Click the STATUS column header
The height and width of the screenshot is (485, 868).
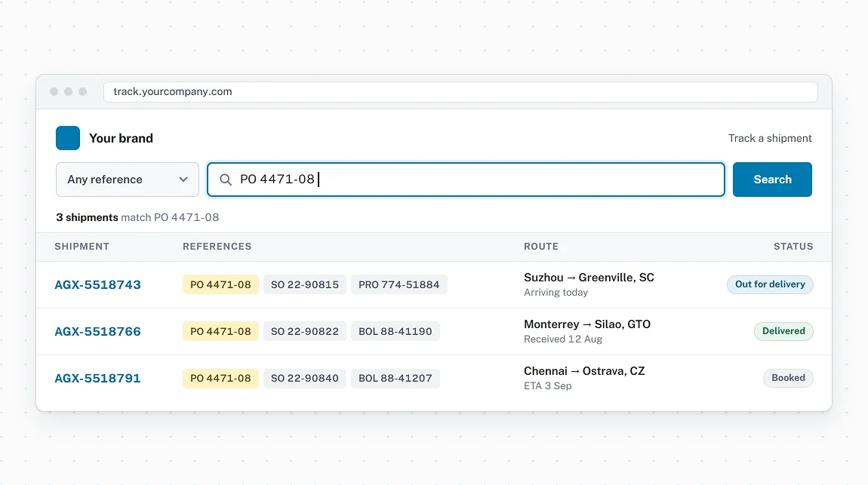tap(793, 247)
